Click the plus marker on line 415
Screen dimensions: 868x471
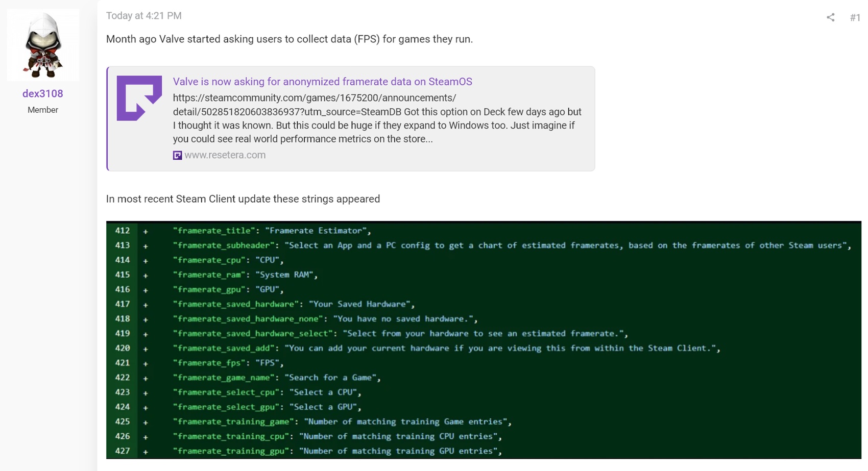pyautogui.click(x=146, y=275)
